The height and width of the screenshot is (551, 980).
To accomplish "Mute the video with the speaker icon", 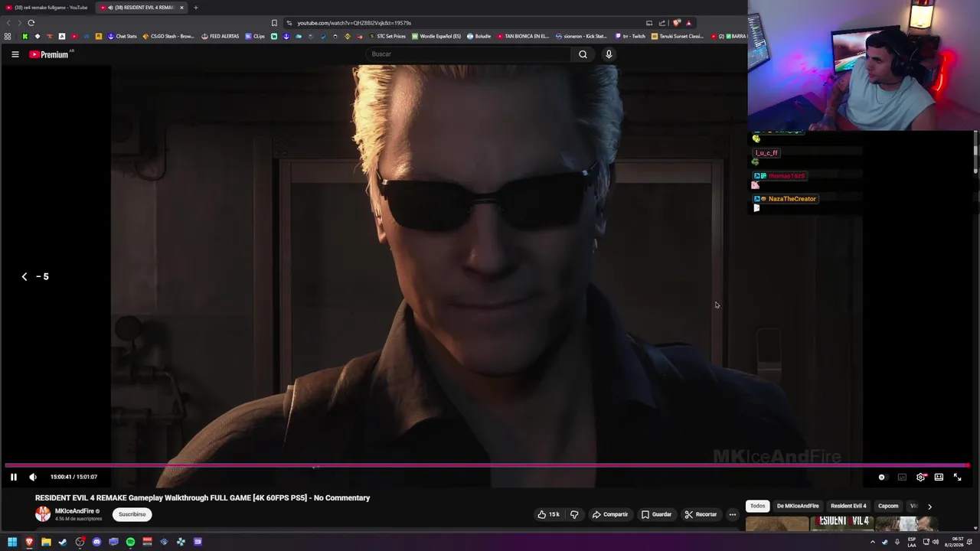I will click(x=33, y=477).
